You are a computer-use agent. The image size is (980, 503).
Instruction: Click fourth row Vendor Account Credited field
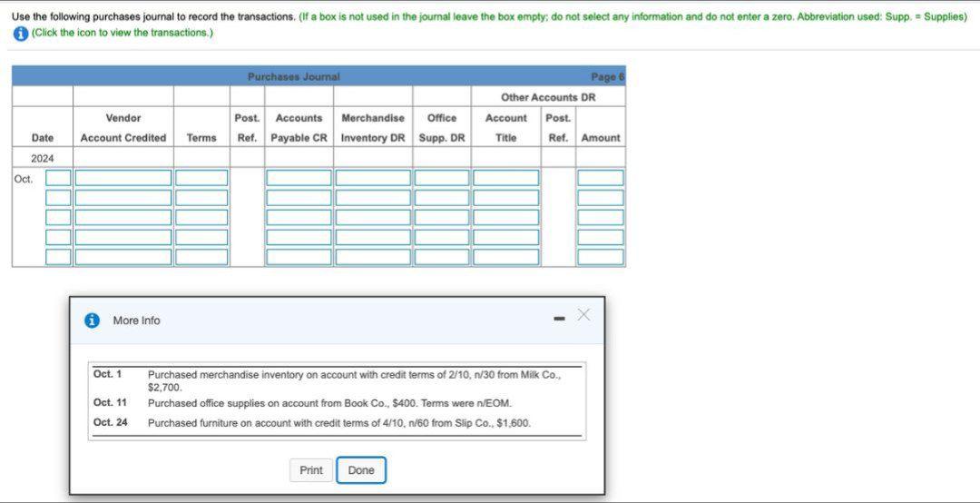coord(123,237)
